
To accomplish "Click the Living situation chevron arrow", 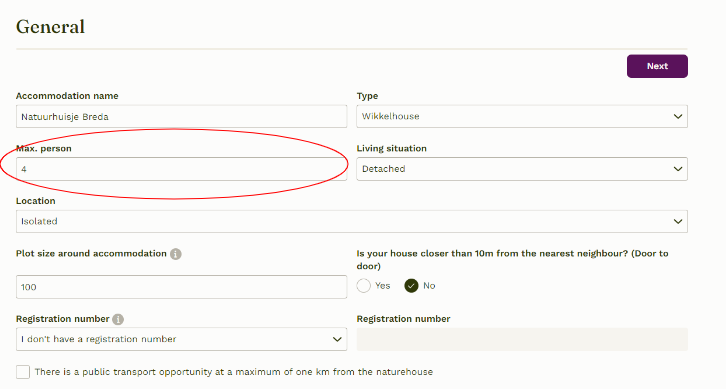I will pos(677,169).
